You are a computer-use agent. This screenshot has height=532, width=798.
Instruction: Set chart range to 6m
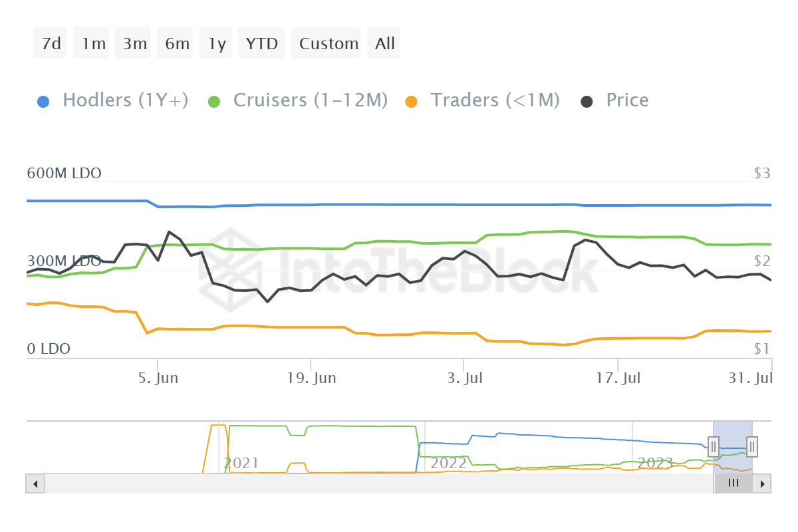(177, 44)
